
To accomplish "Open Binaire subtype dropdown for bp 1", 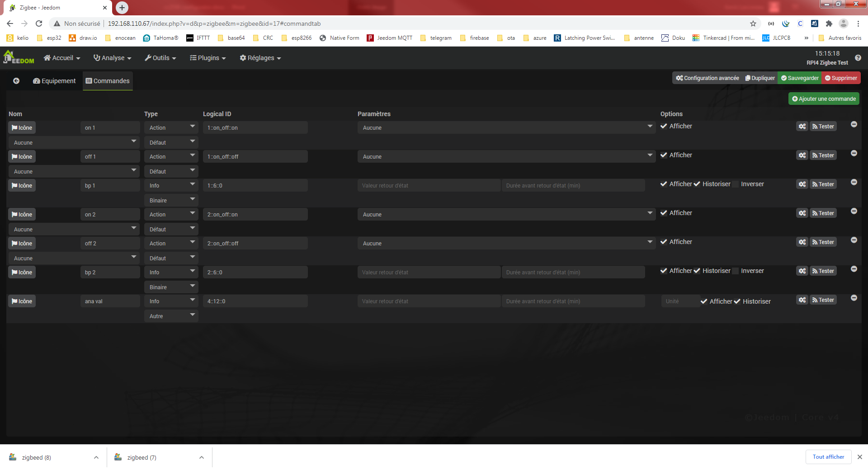I will point(171,200).
